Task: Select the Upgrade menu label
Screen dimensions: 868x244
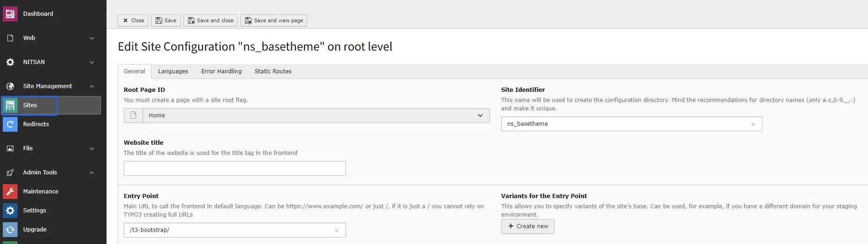Action: pos(35,230)
